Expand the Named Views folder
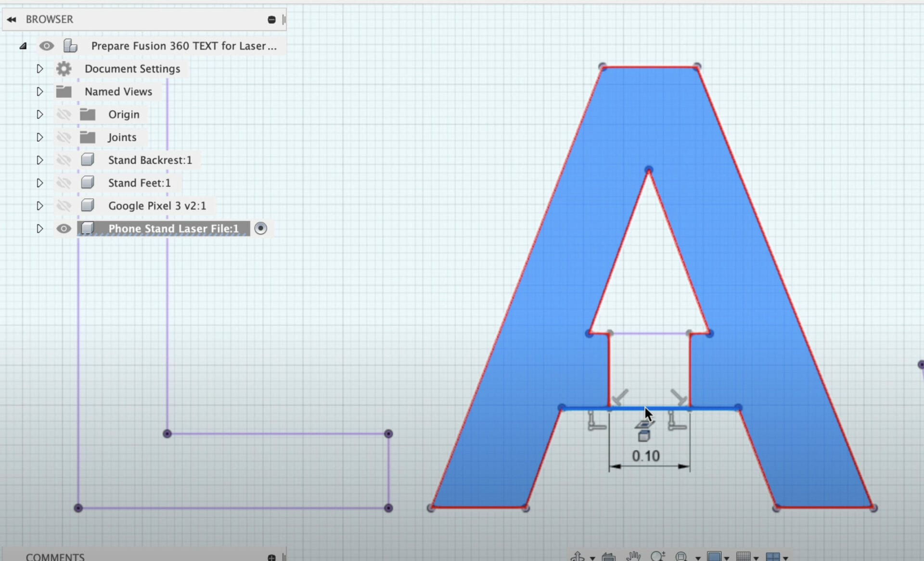The height and width of the screenshot is (561, 924). [x=39, y=91]
